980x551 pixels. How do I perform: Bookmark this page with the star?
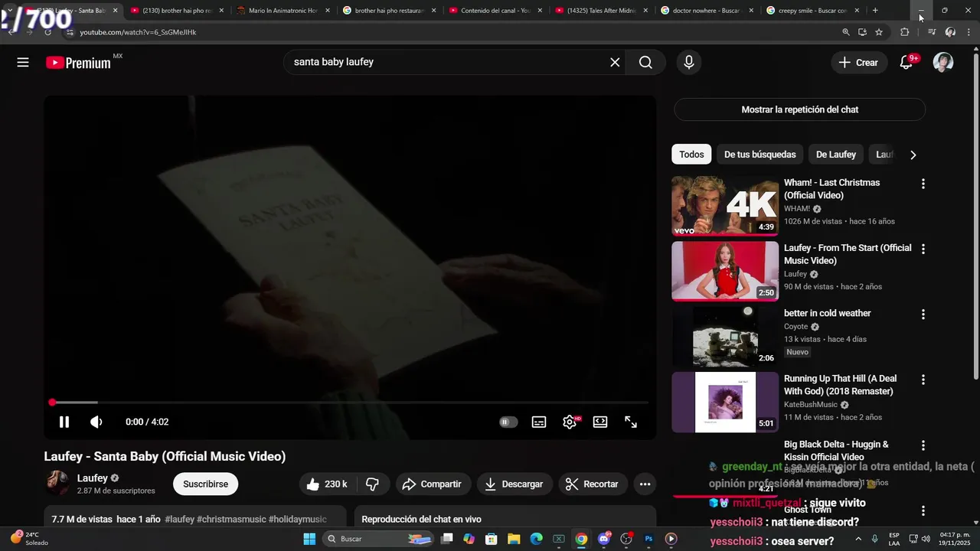pyautogui.click(x=879, y=32)
